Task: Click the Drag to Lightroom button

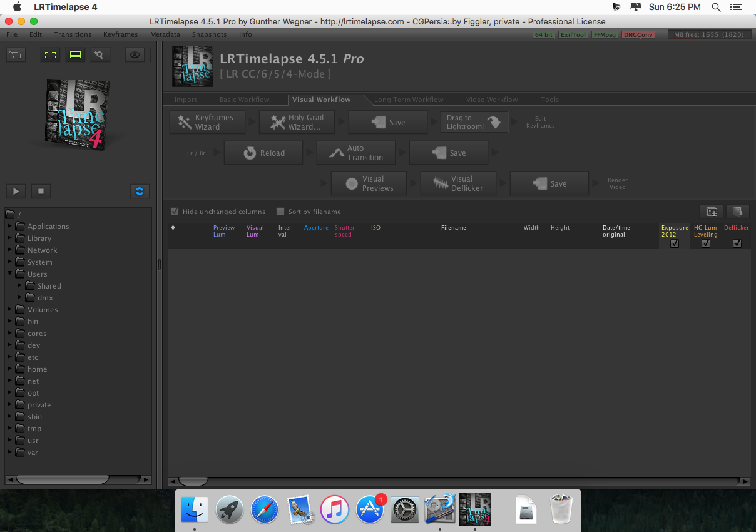Action: [474, 122]
